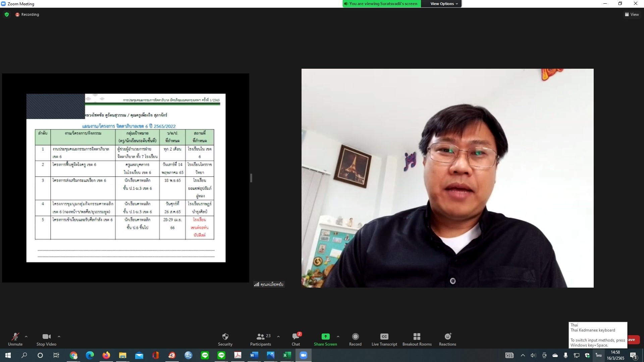Open View Options dropdown
The height and width of the screenshot is (362, 644).
(x=444, y=4)
